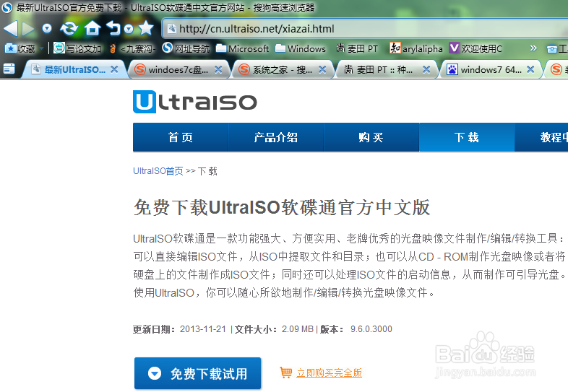Expand more bookmarks with the chevron
The image size is (568, 392).
[533, 48]
